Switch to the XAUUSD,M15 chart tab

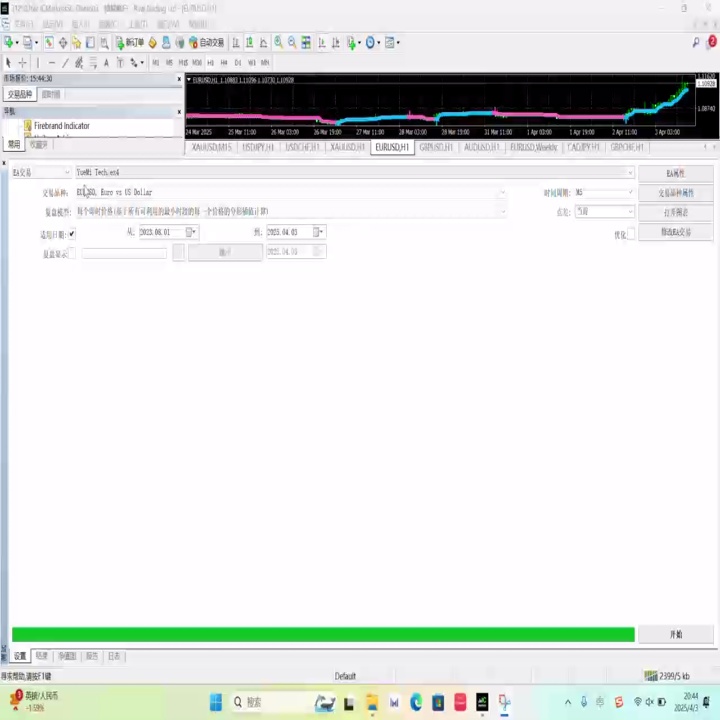pos(211,147)
